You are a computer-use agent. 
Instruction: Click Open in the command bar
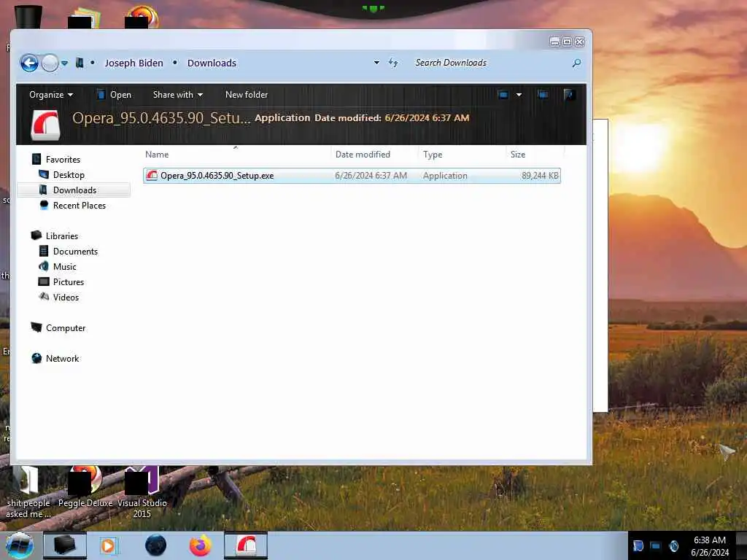click(x=115, y=95)
